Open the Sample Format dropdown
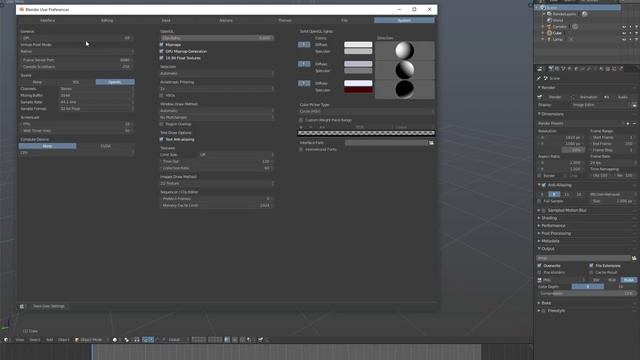640x360 pixels. (97, 109)
